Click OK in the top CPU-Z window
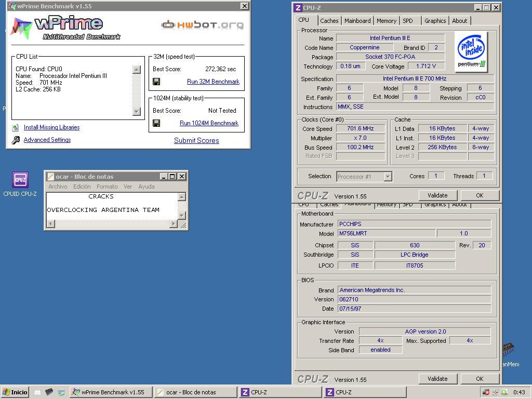 pyautogui.click(x=480, y=195)
